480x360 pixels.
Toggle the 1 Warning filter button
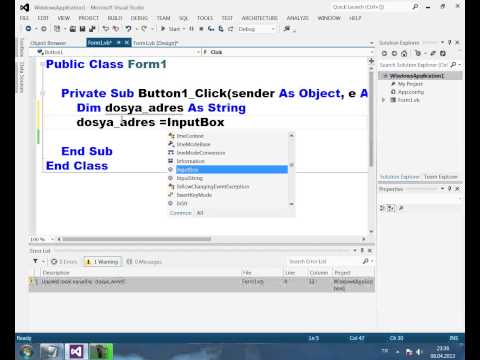[x=102, y=262]
